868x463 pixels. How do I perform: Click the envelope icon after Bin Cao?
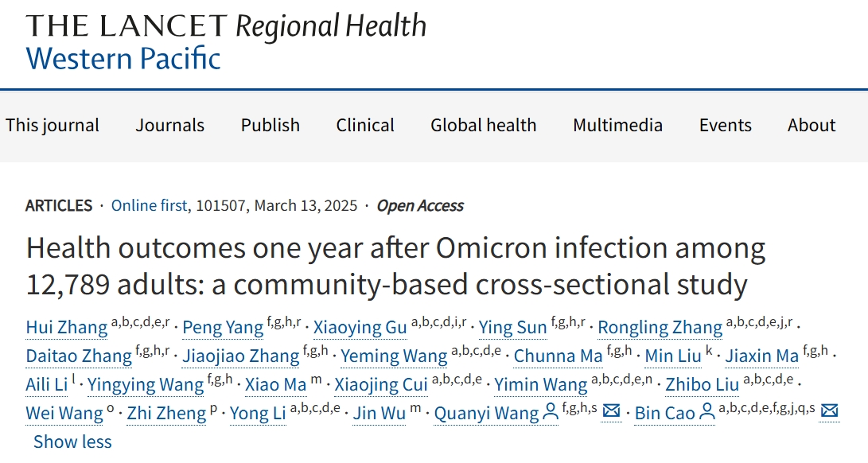point(829,411)
